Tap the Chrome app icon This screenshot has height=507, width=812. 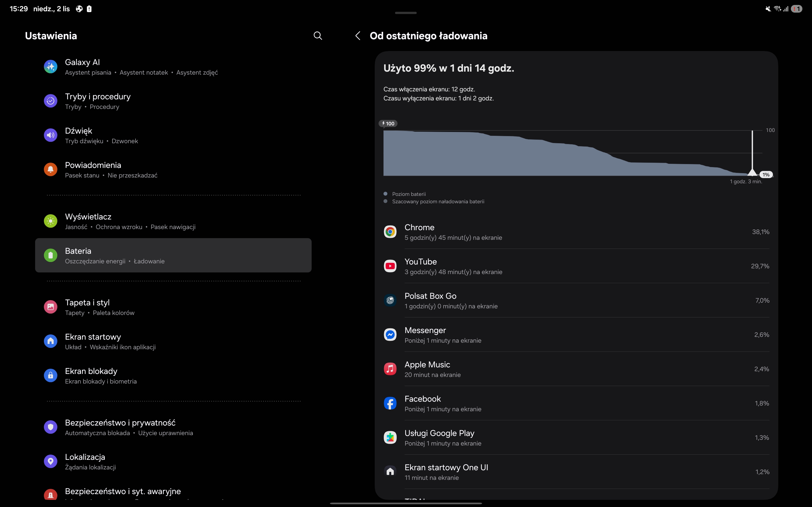pos(390,232)
